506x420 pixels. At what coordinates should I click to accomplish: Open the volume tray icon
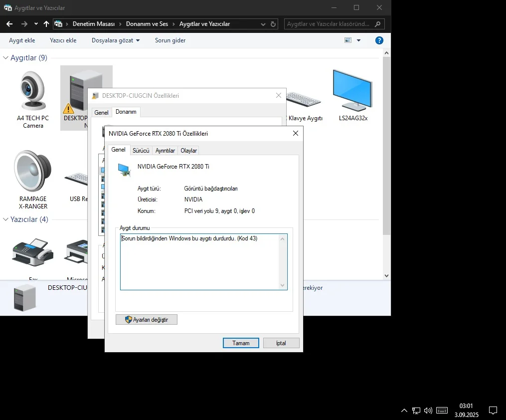pos(428,411)
